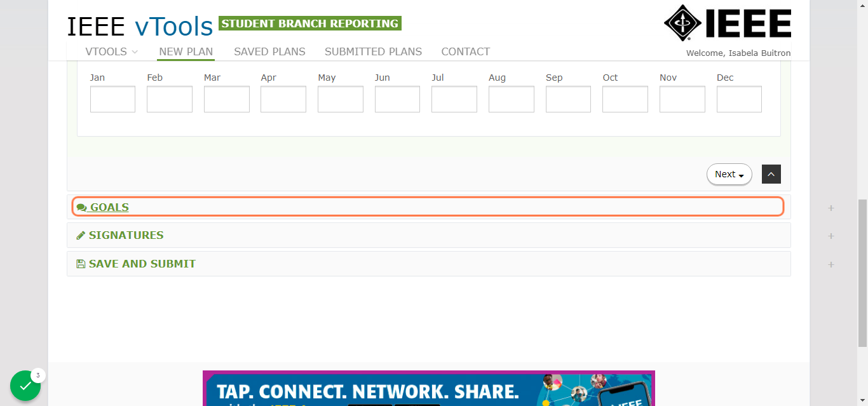Screen dimensions: 868x406
Task: Select the NEW PLAN tab
Action: click(186, 51)
